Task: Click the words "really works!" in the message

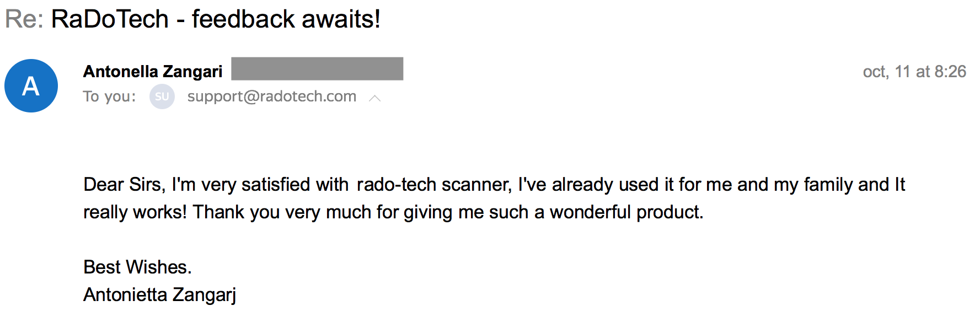Action: pyautogui.click(x=135, y=212)
